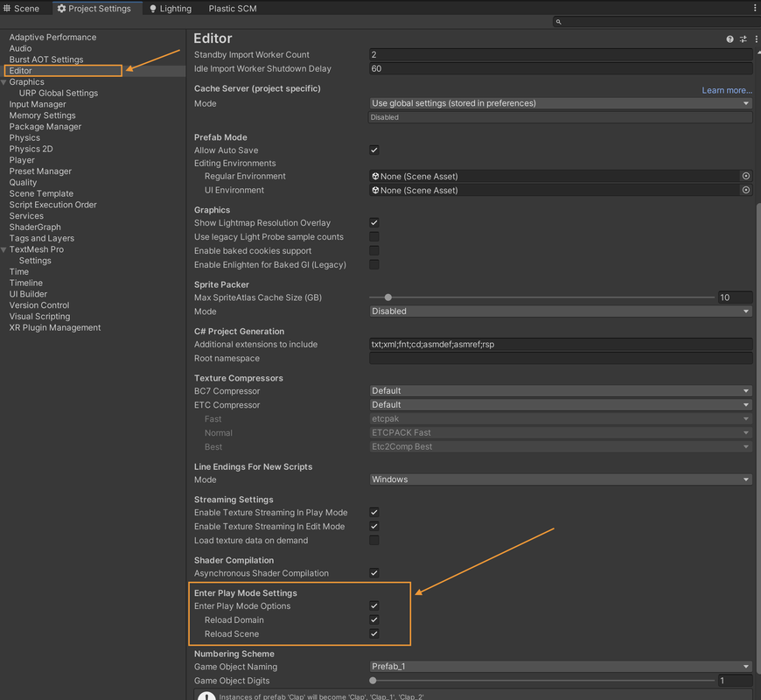Open Line Endings Mode dropdown showing Windows
Viewport: 761px width, 700px height.
(x=561, y=479)
